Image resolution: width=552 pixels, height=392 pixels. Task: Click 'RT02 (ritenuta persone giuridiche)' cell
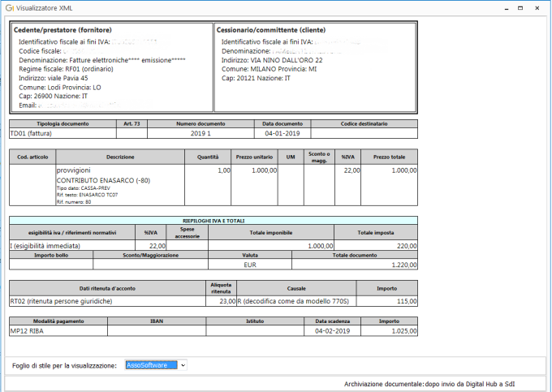107,301
